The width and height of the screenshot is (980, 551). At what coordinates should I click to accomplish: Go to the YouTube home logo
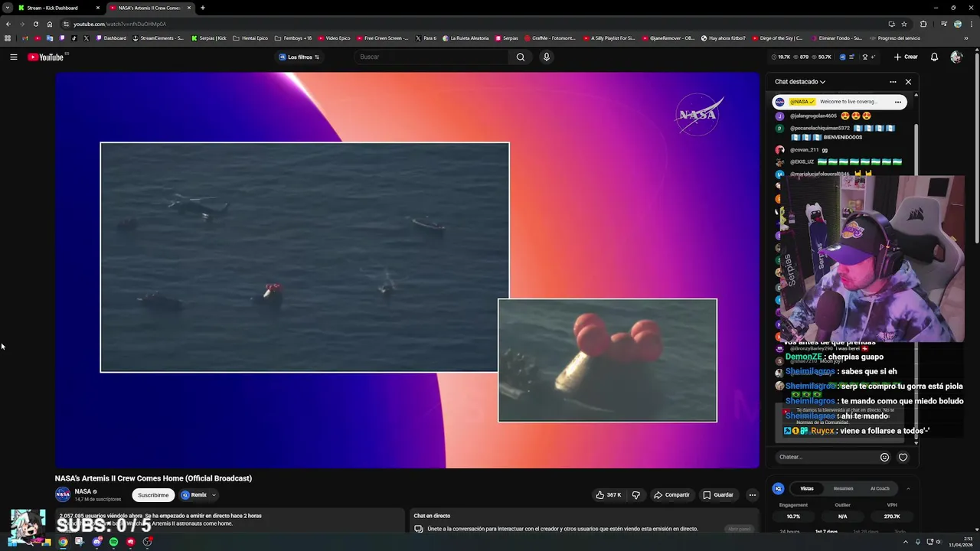tap(46, 57)
